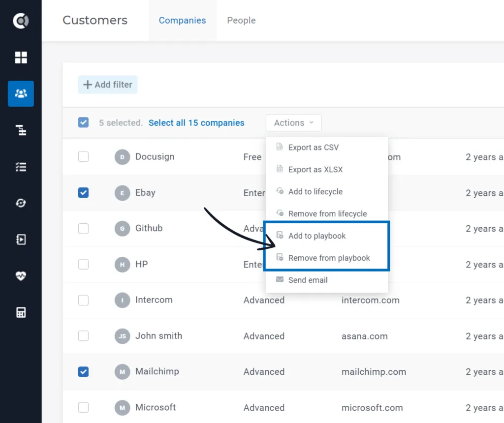This screenshot has height=423, width=504.
Task: Check the Intercom row checkbox
Action: point(83,300)
